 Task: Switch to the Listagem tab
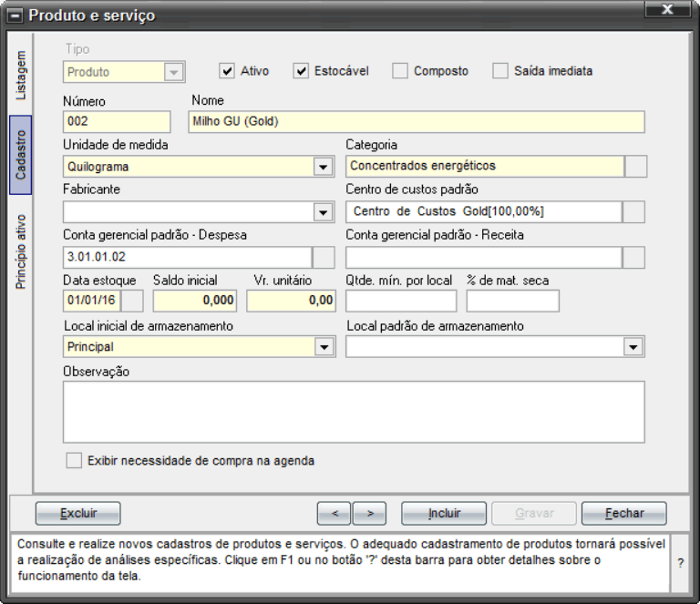(21, 75)
